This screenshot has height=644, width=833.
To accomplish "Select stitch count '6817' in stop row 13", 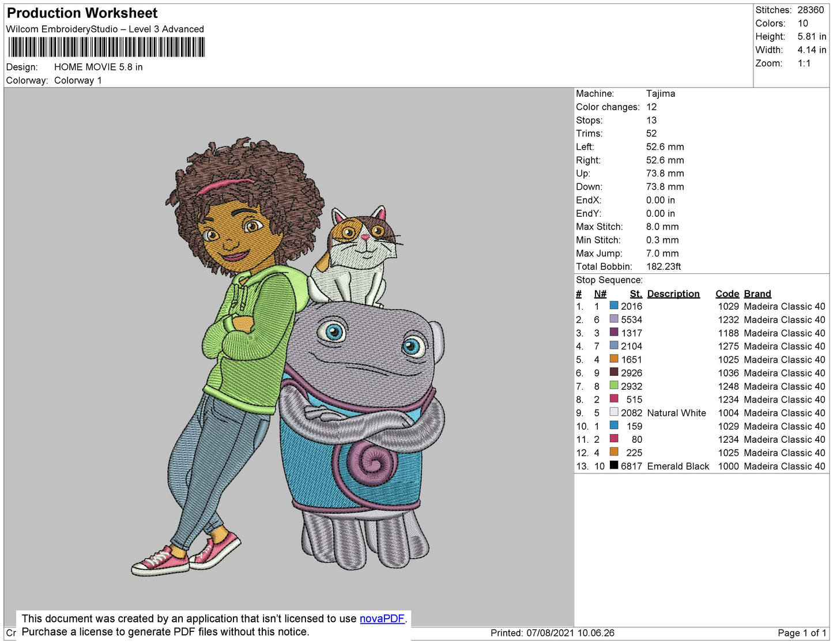I will [x=631, y=466].
